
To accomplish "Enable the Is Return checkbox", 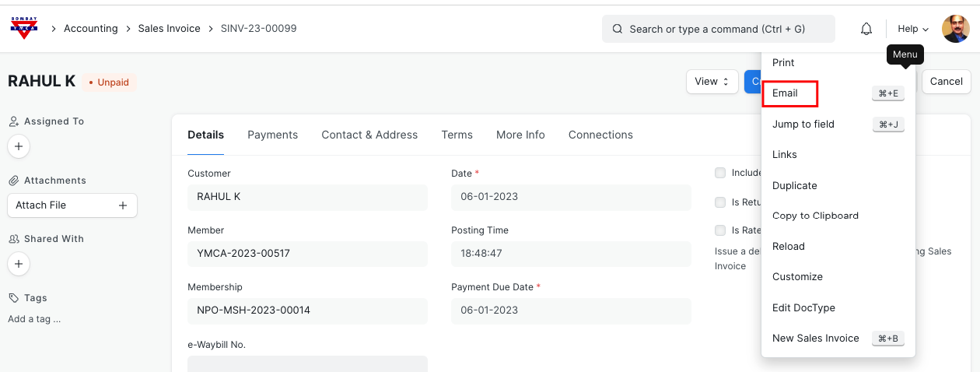I will pyautogui.click(x=720, y=202).
